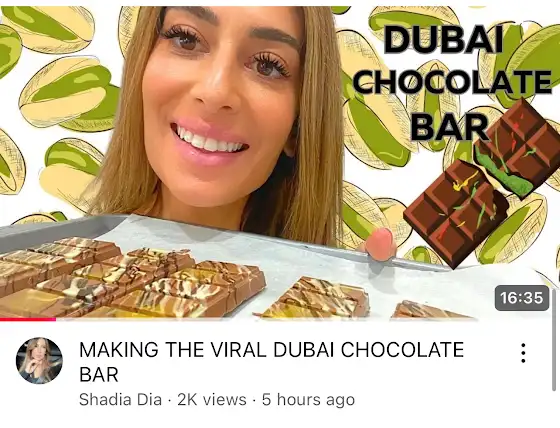560x428 pixels.
Task: Click the word BAR on title's second line
Action: point(99,374)
